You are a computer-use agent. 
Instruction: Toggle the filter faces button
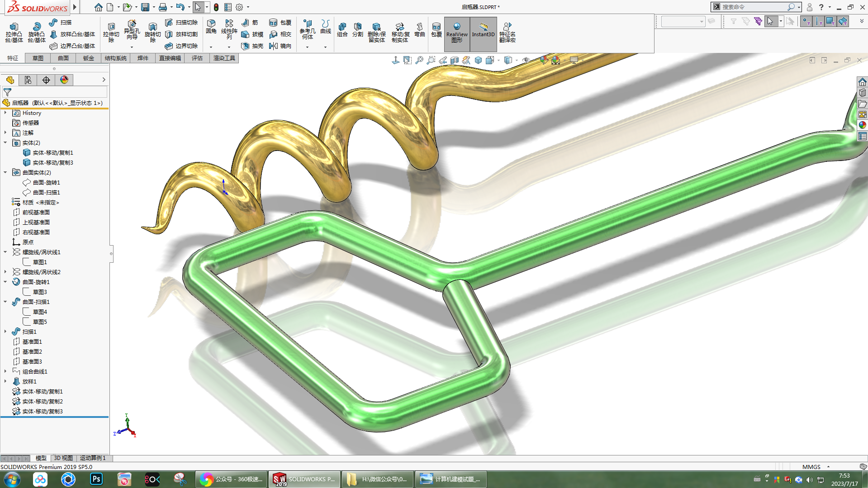[830, 21]
